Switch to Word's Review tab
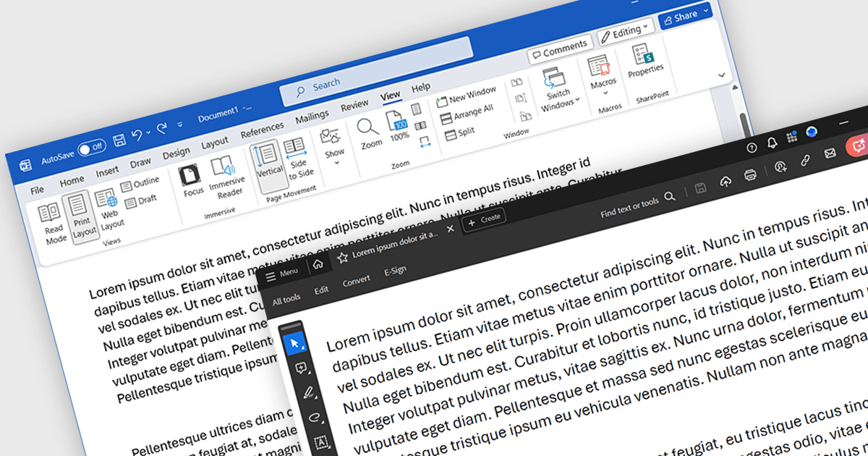Screen dimensions: 868x456 tap(354, 104)
